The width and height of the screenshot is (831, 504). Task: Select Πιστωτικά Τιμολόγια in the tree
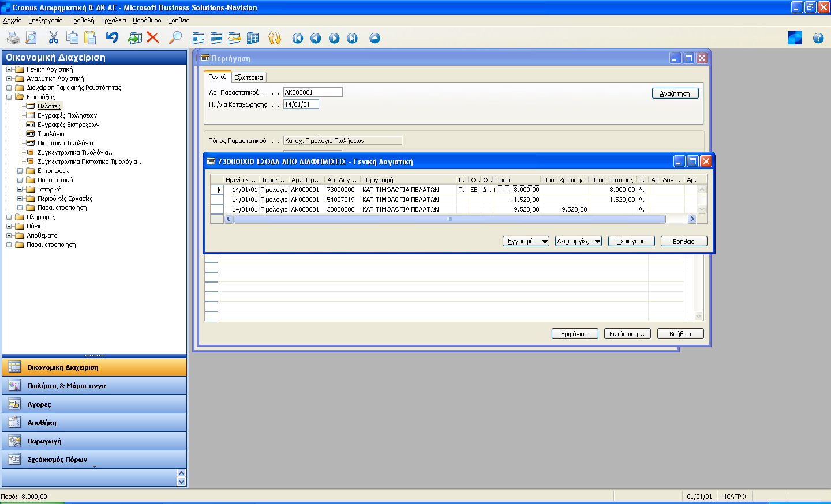pos(65,143)
